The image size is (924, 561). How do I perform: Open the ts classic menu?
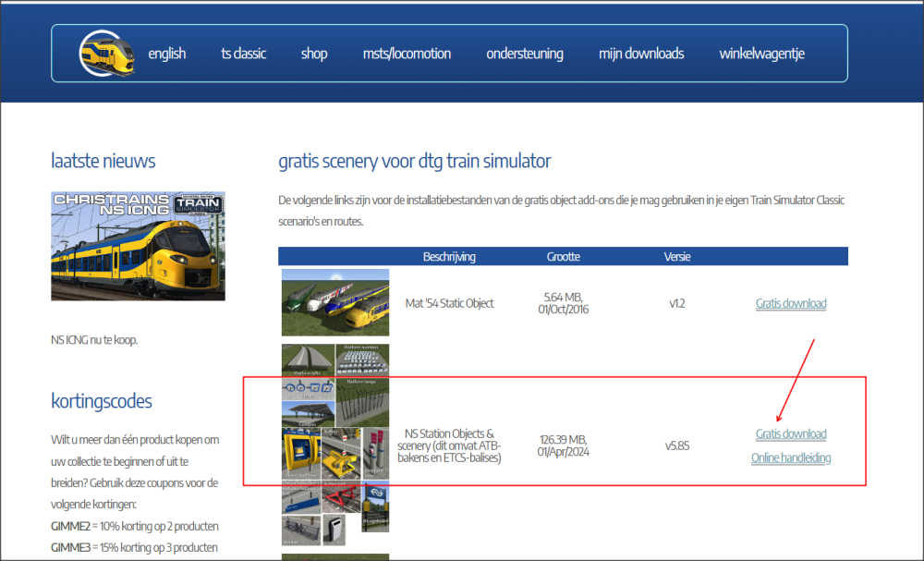point(243,54)
